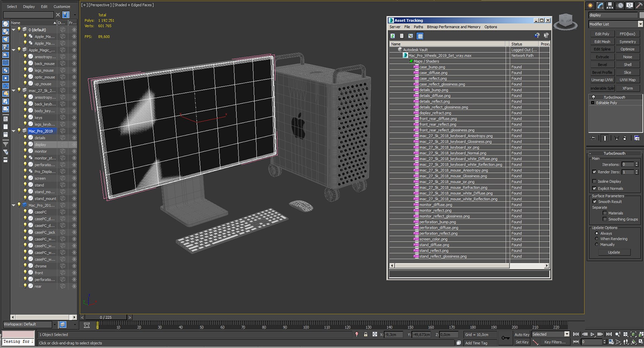Screen dimensions: 644x348
Task: Uncheck the Explicit Normals checkbox
Action: pyautogui.click(x=594, y=188)
